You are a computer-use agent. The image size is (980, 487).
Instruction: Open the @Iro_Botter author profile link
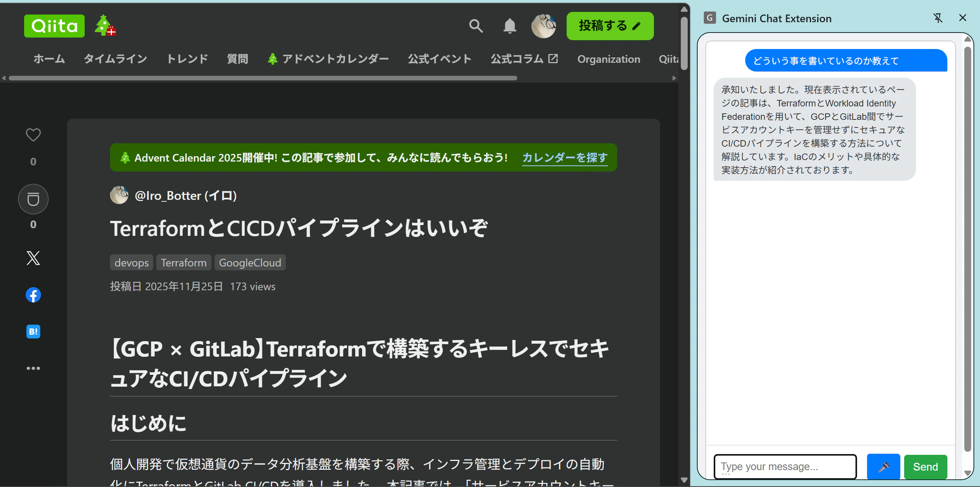coord(186,196)
